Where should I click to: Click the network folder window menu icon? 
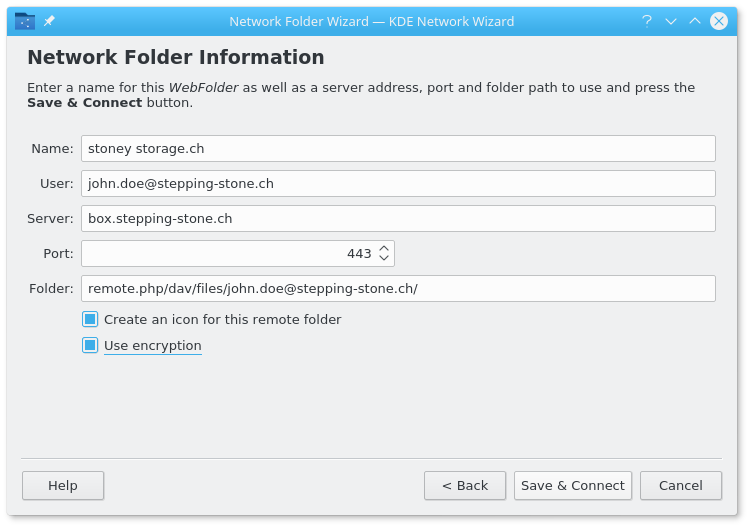[x=25, y=21]
